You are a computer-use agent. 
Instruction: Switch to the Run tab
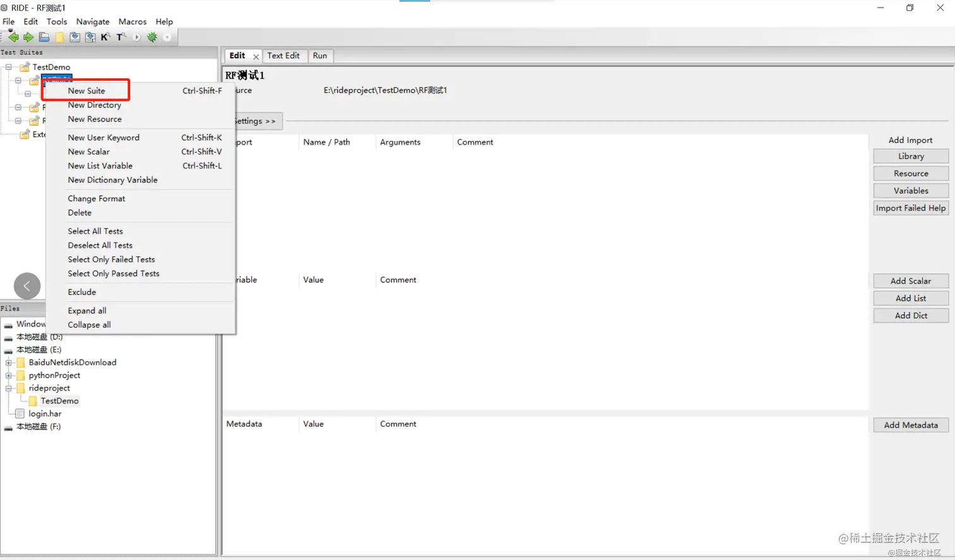pyautogui.click(x=320, y=56)
